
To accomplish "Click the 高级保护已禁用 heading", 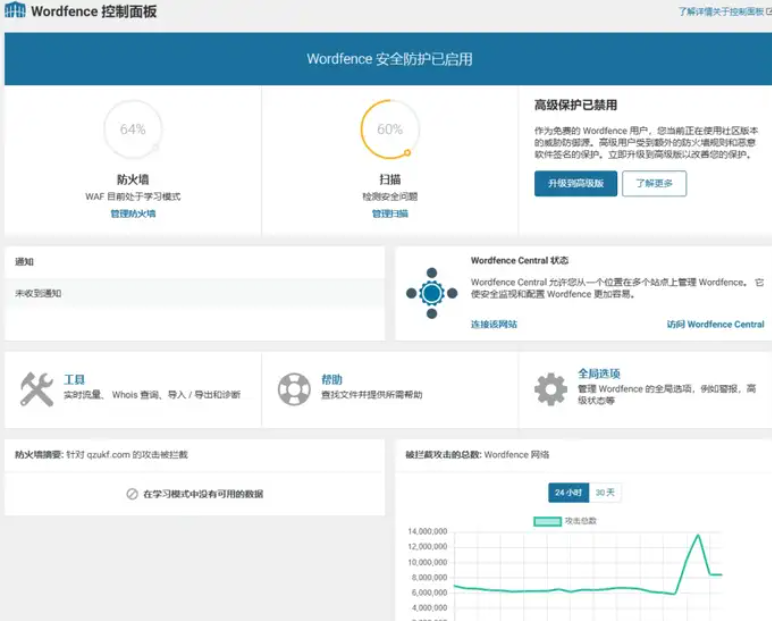I will click(576, 105).
